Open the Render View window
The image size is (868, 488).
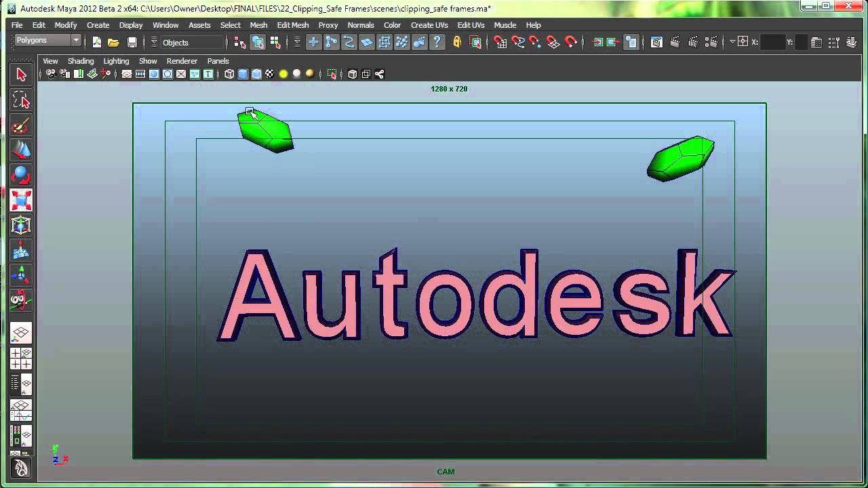click(656, 42)
